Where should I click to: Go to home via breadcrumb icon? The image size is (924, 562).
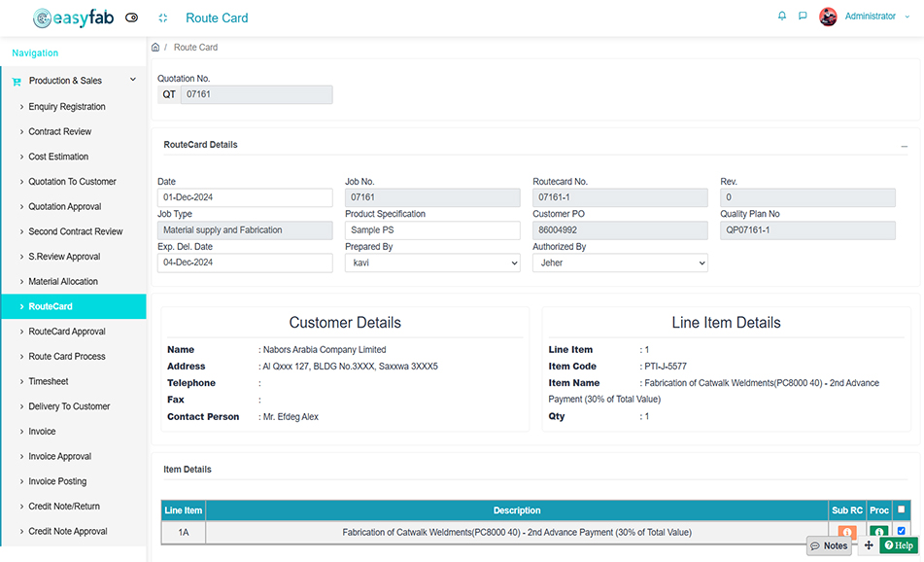point(155,47)
